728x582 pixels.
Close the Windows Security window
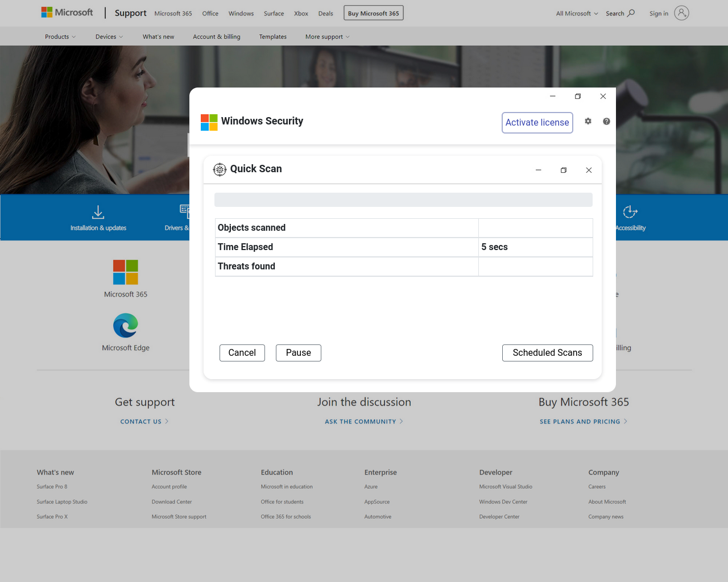pos(603,96)
